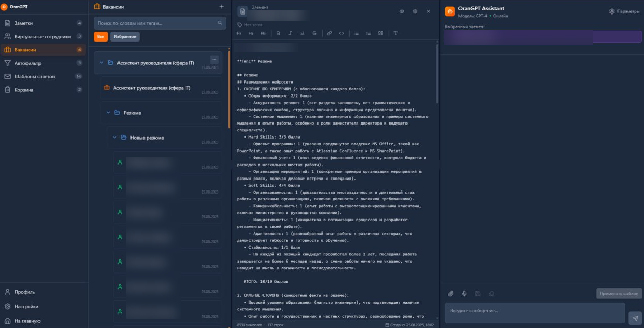
Task: Start voice input with microphone icon
Action: tap(464, 294)
